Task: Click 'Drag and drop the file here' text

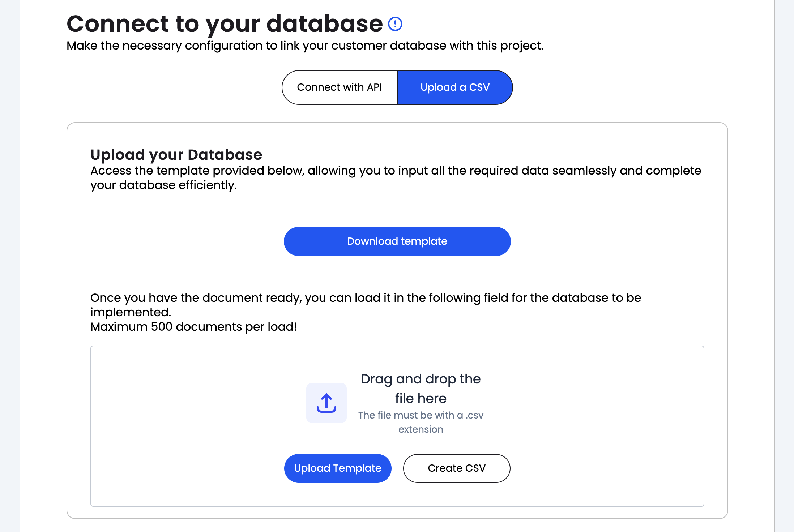Action: 421,379
